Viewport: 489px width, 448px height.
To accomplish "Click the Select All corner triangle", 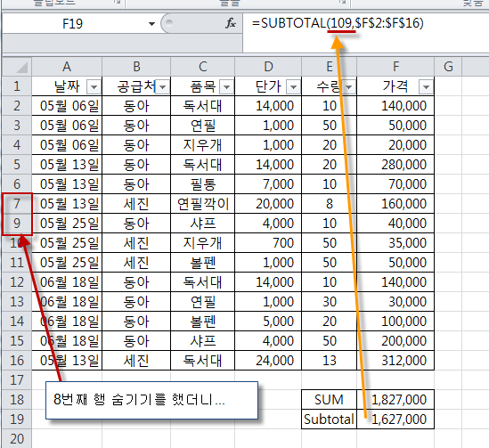I will [x=17, y=67].
